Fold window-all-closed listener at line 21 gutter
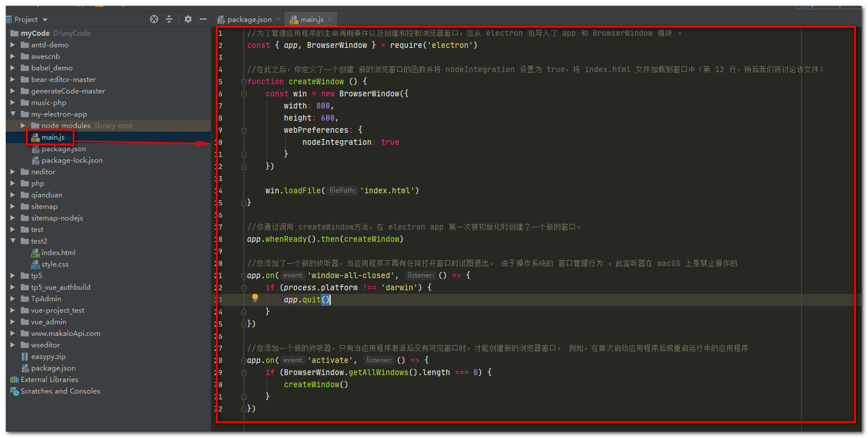 (244, 275)
